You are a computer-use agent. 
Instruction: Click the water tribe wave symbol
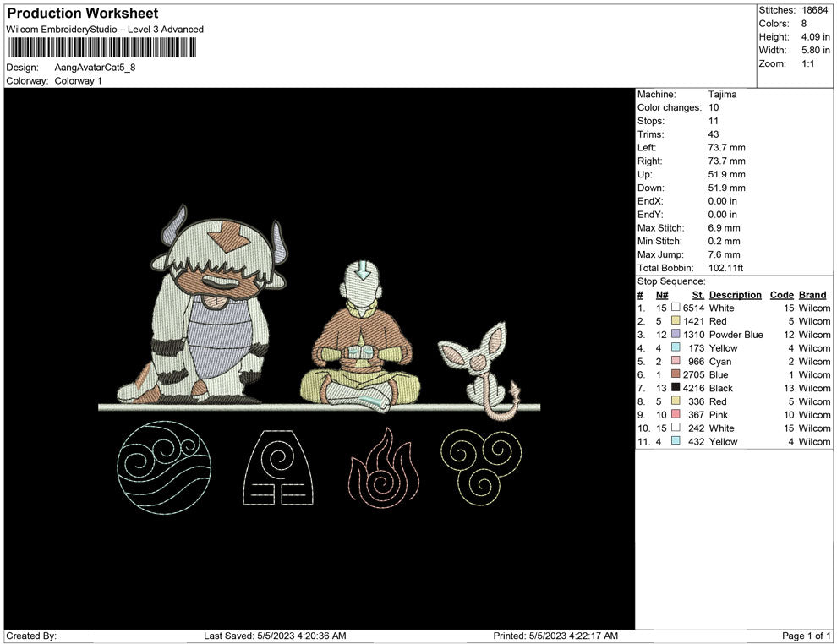click(x=164, y=467)
